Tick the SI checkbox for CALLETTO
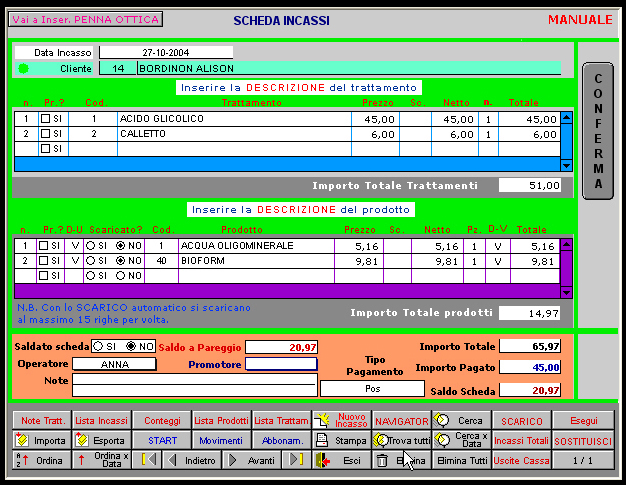Viewport: 626px width, 485px height. click(x=46, y=133)
